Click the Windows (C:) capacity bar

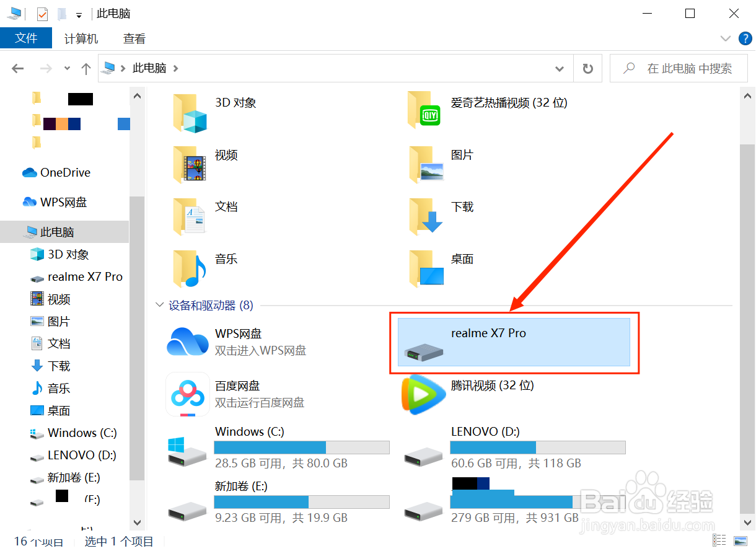click(x=302, y=447)
